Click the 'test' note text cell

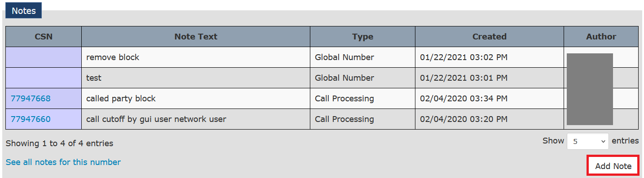point(196,78)
